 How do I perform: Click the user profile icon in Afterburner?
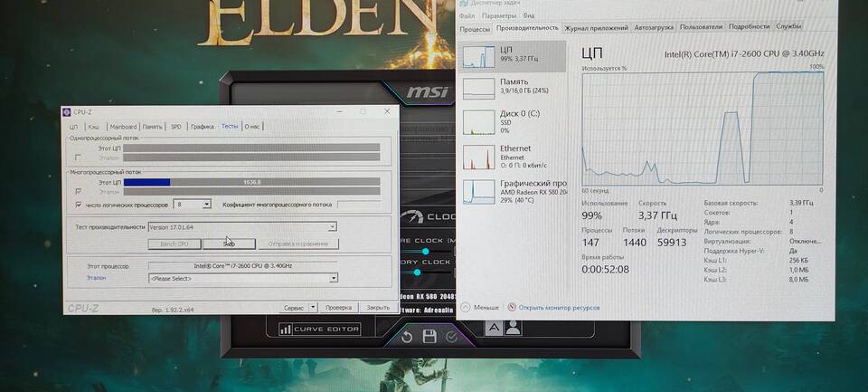point(514,328)
